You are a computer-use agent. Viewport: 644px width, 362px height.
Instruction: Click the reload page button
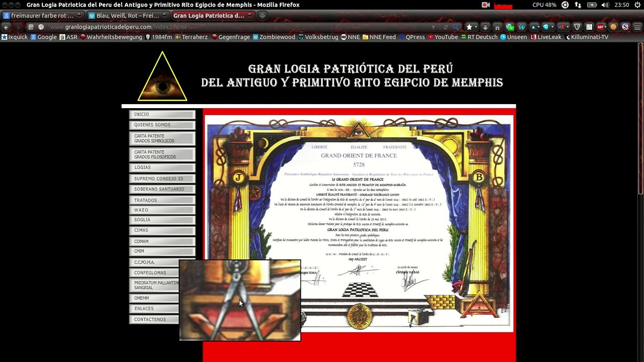tap(445, 27)
